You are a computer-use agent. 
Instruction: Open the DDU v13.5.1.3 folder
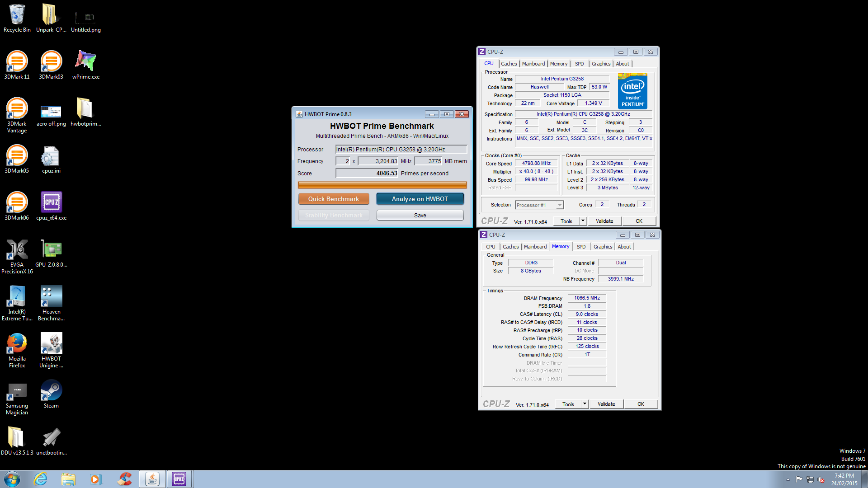[17, 441]
